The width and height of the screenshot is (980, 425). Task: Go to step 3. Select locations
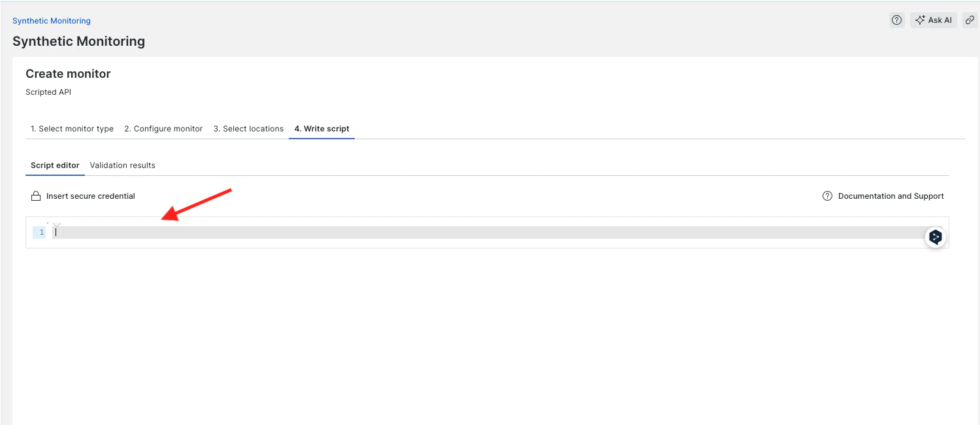[x=248, y=129]
